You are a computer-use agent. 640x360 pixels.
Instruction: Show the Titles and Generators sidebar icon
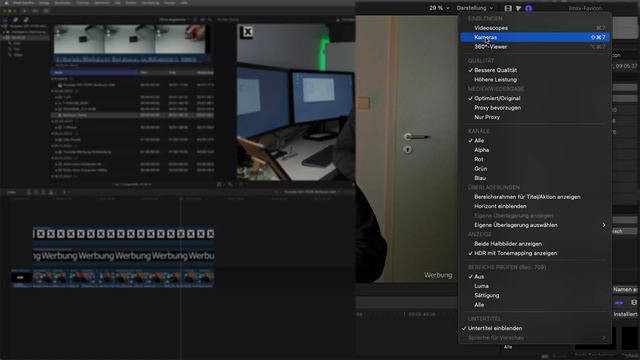[26, 20]
